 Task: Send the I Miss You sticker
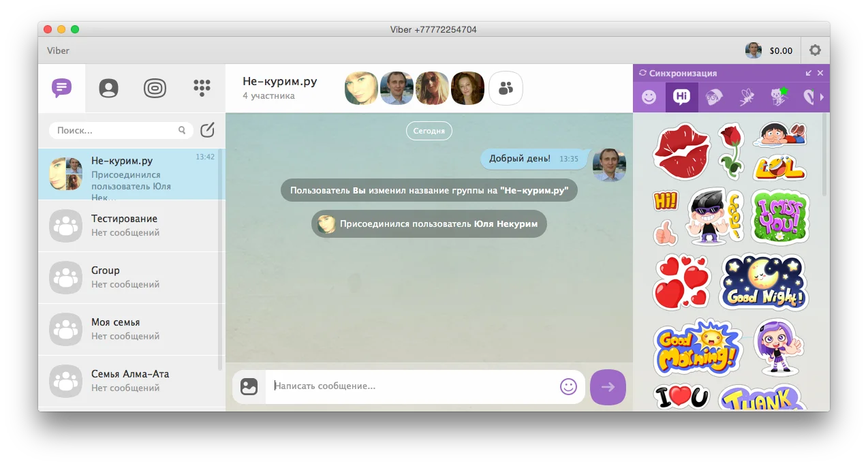[780, 217]
